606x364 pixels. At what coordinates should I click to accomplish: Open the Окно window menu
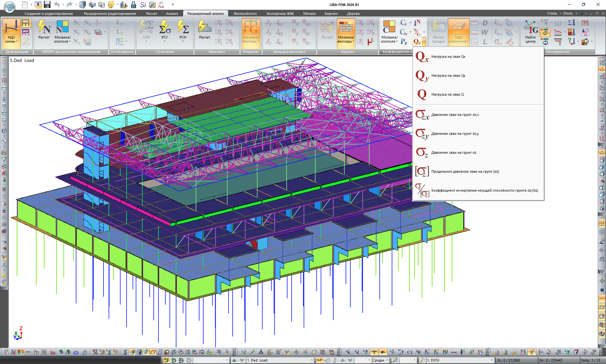coord(568,13)
